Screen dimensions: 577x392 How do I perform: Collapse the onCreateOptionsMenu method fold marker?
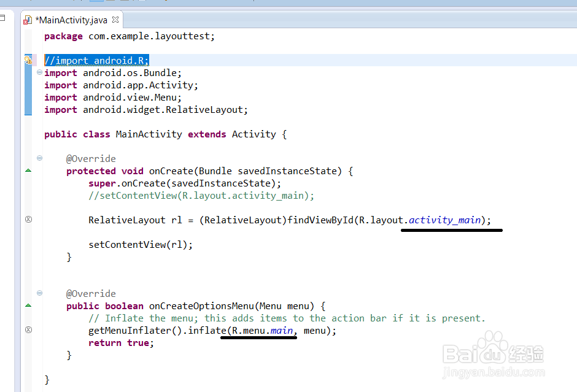[39, 293]
